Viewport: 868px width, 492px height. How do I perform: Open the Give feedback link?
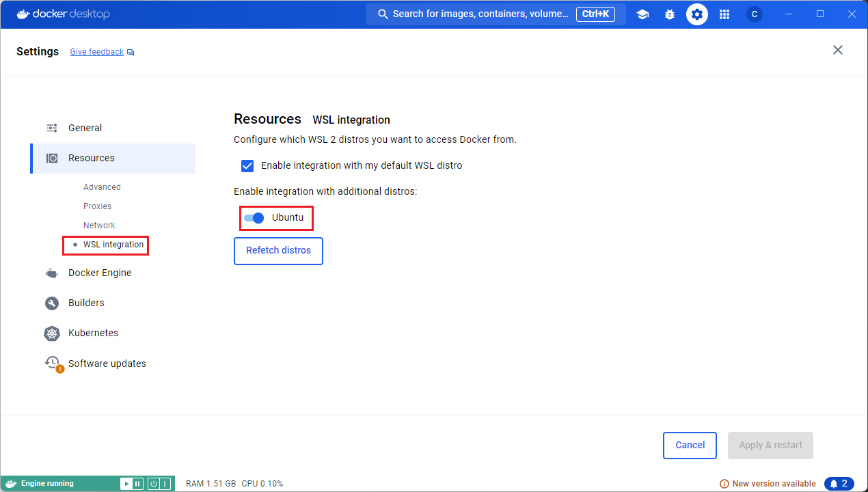click(x=96, y=51)
